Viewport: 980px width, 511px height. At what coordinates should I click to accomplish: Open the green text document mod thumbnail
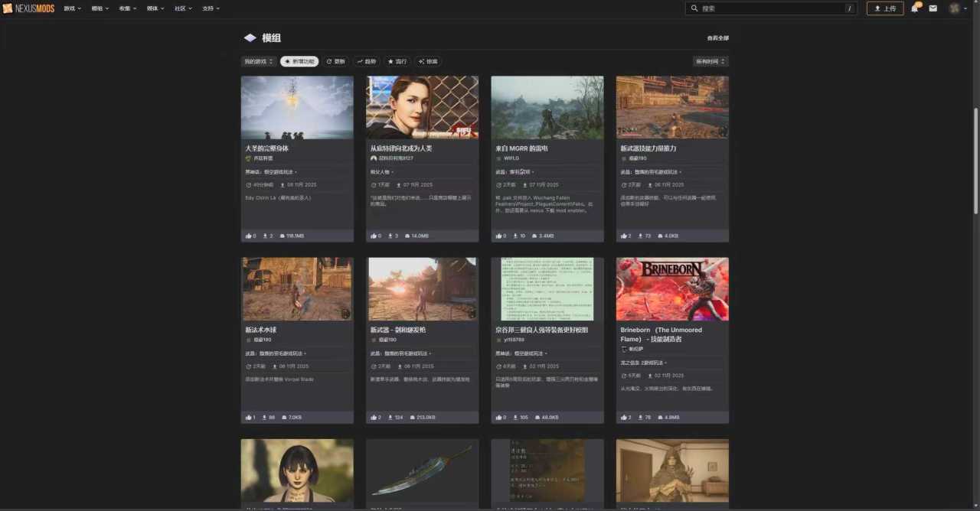click(547, 289)
